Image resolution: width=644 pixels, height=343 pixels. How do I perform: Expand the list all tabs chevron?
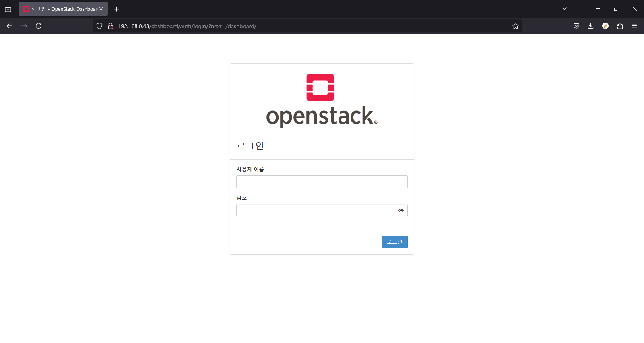(564, 9)
